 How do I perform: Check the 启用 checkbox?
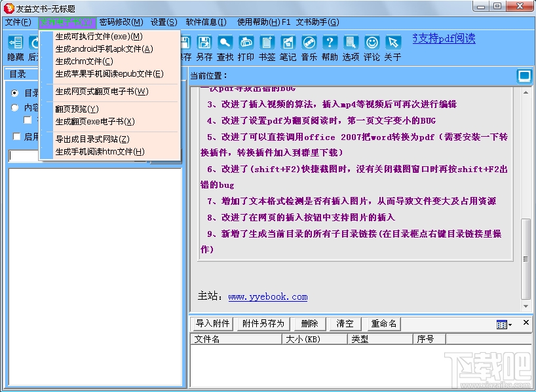(15, 136)
